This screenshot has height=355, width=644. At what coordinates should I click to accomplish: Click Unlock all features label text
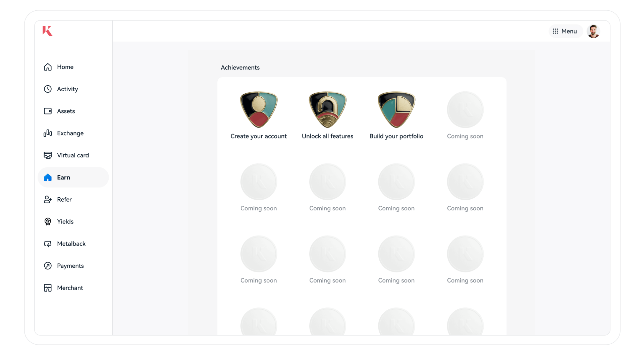327,136
